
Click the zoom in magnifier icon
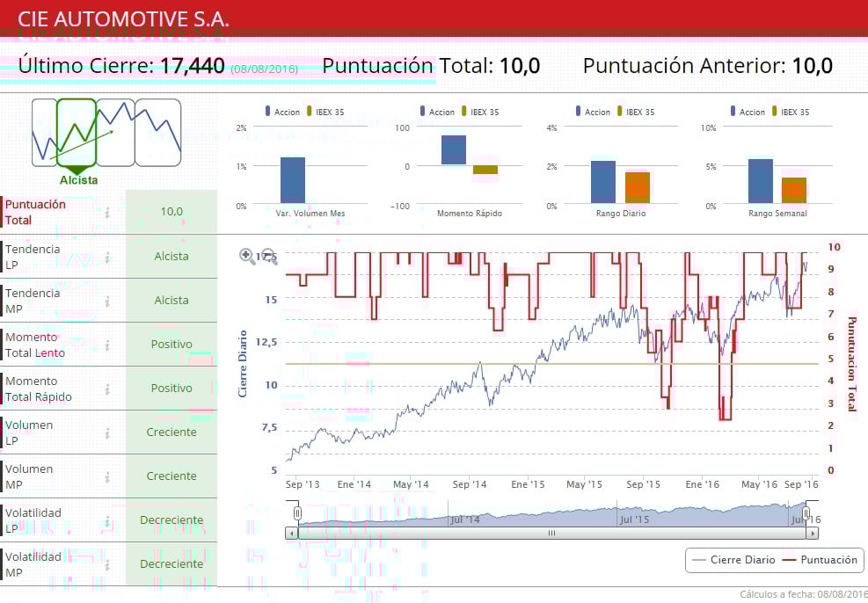click(x=247, y=256)
